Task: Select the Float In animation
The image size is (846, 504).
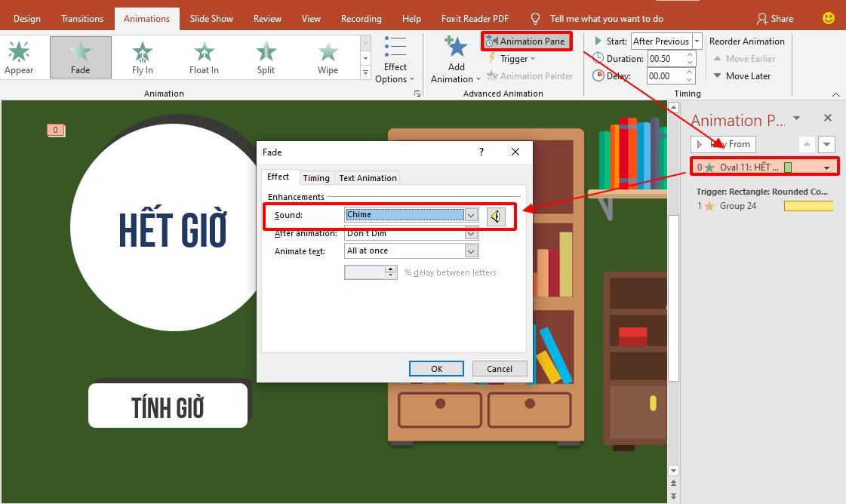Action: [203, 57]
